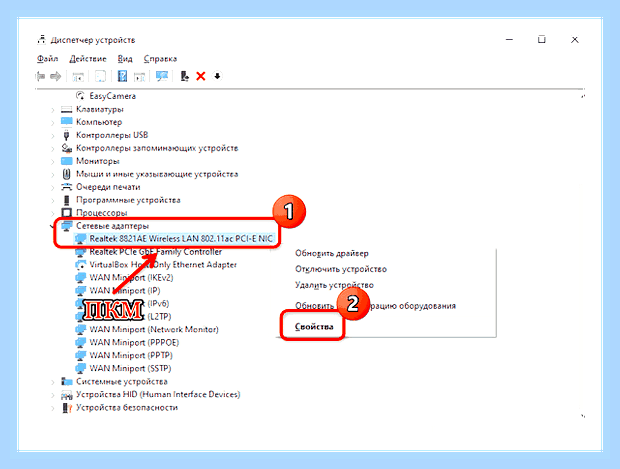This screenshot has height=469, width=620.
Task: Choose Отключить устройство in context menu
Action: point(341,269)
